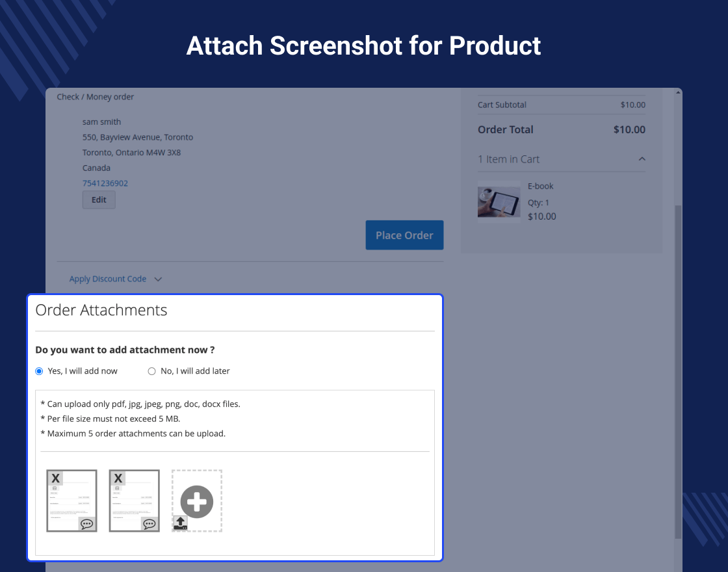Screen dimensions: 728x572
Task: Select 'No, I will add later' radio
Action: pos(152,371)
